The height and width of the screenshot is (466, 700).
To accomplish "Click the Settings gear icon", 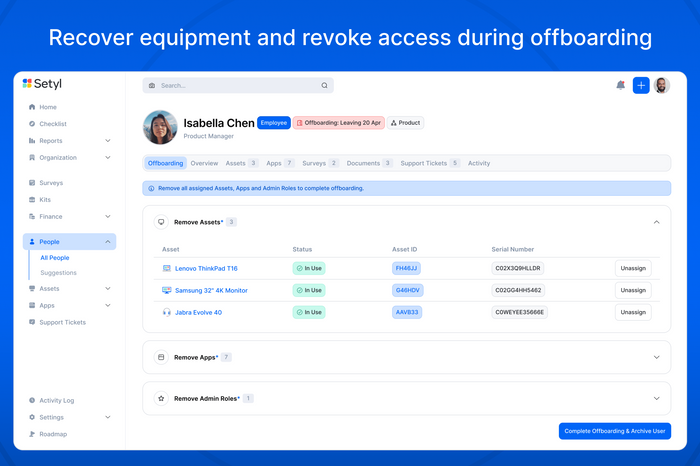I will [32, 417].
